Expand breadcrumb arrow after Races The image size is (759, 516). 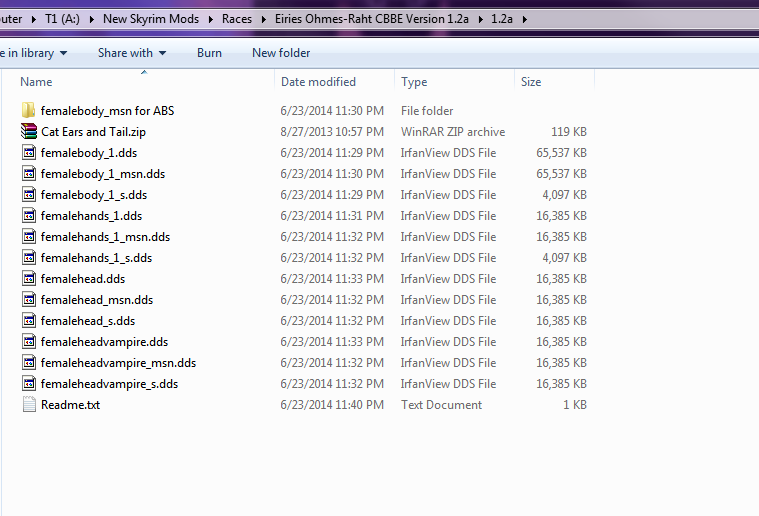tap(264, 19)
